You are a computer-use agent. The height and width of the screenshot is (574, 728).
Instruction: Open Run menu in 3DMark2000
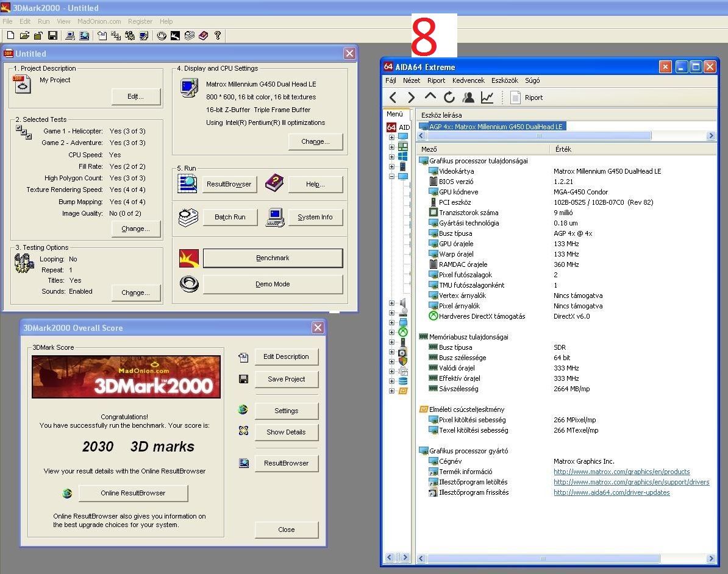click(x=44, y=21)
